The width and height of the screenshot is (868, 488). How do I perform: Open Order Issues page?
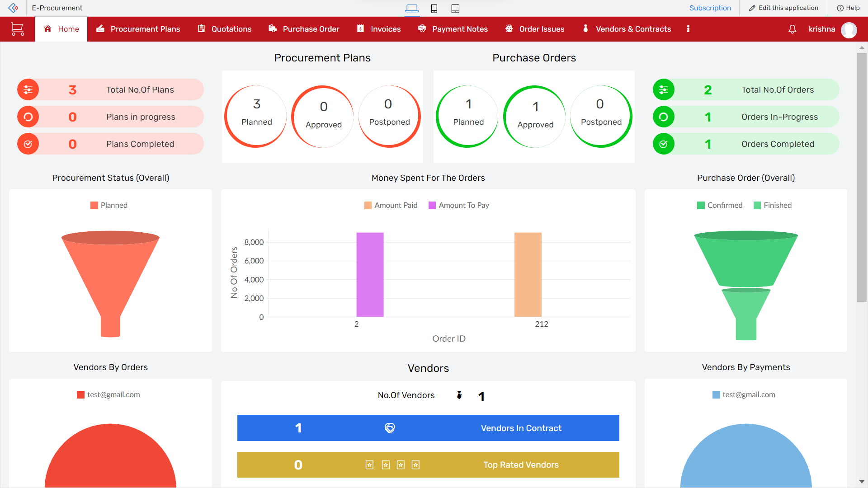click(535, 29)
